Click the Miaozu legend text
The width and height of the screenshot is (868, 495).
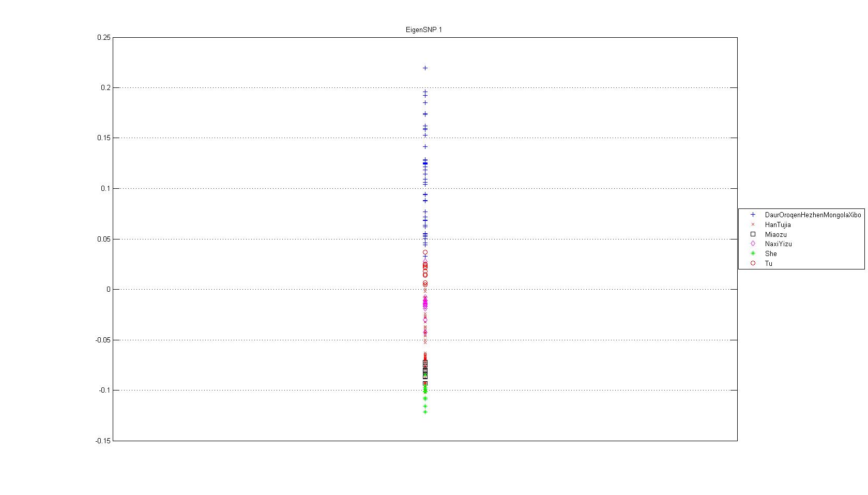tap(775, 234)
